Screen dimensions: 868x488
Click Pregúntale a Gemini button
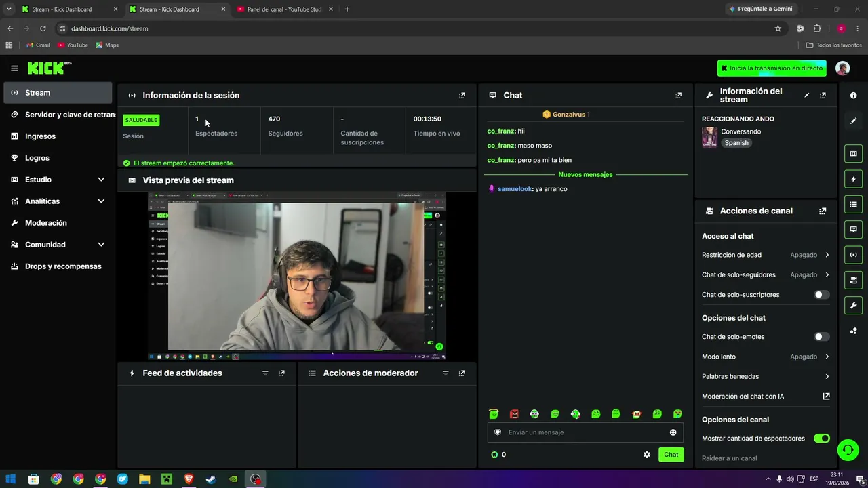click(761, 9)
